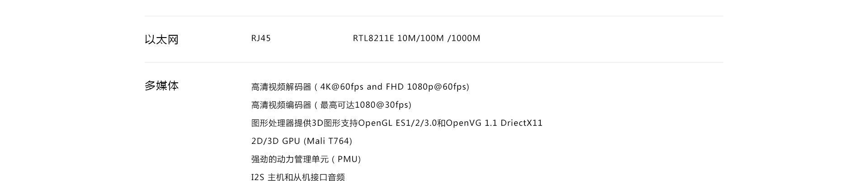Click the 以太网 section heading
The height and width of the screenshot is (181, 868).
point(161,40)
